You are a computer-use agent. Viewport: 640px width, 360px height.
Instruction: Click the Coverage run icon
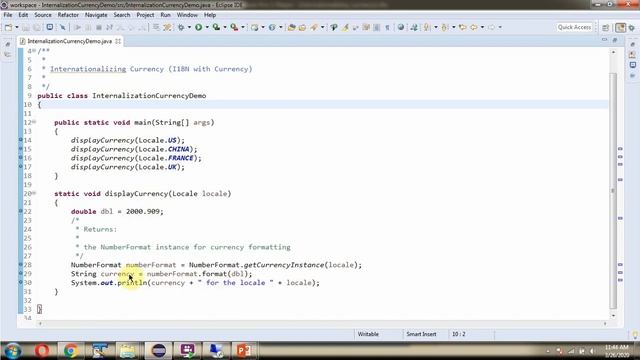point(216,27)
